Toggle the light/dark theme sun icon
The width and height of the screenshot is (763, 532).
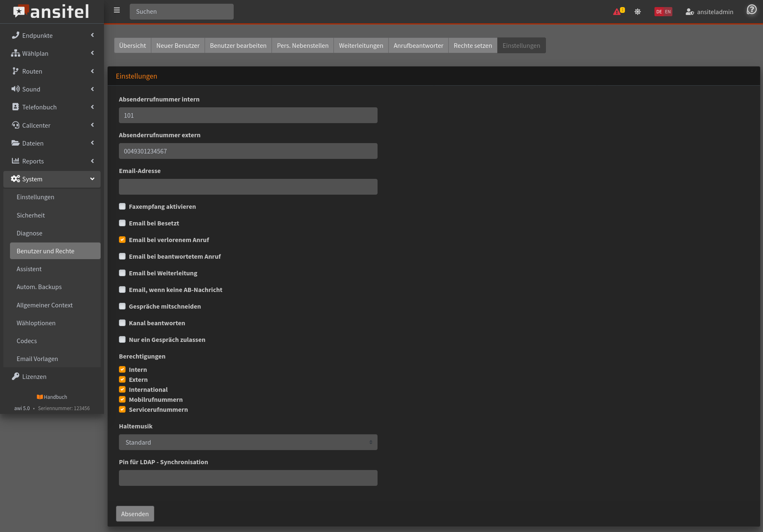coord(637,12)
